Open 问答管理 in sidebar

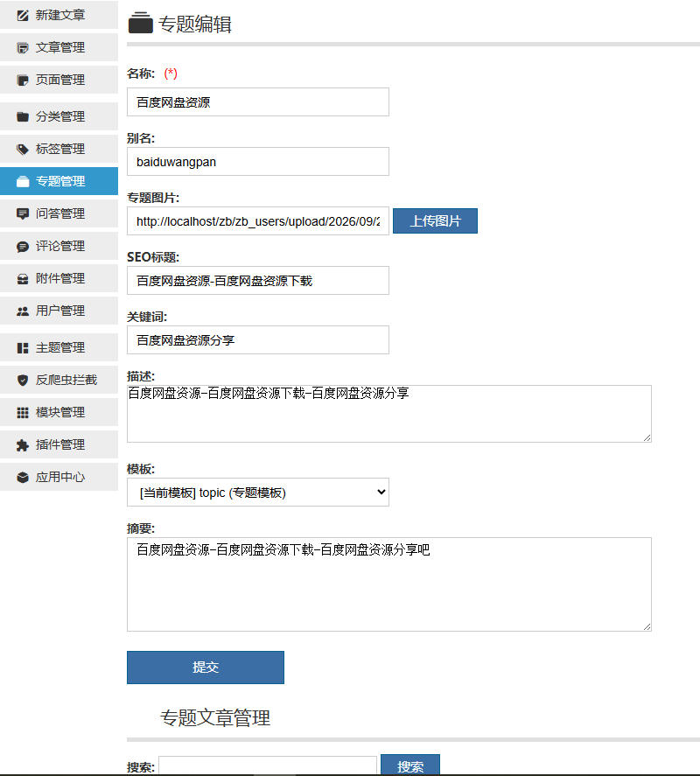[x=59, y=213]
